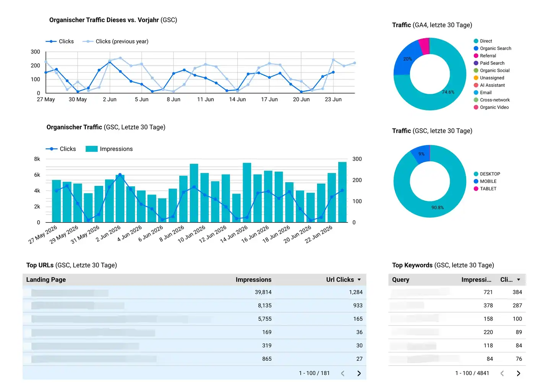
Task: Sort Top Keywords by Query header
Action: 400,280
